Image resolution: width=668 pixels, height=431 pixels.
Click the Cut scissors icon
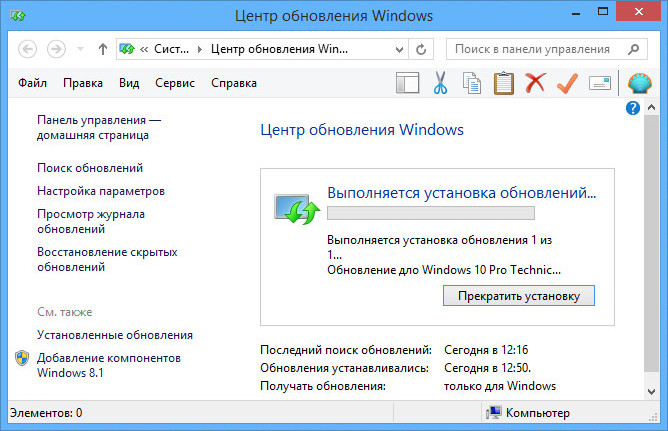click(440, 83)
